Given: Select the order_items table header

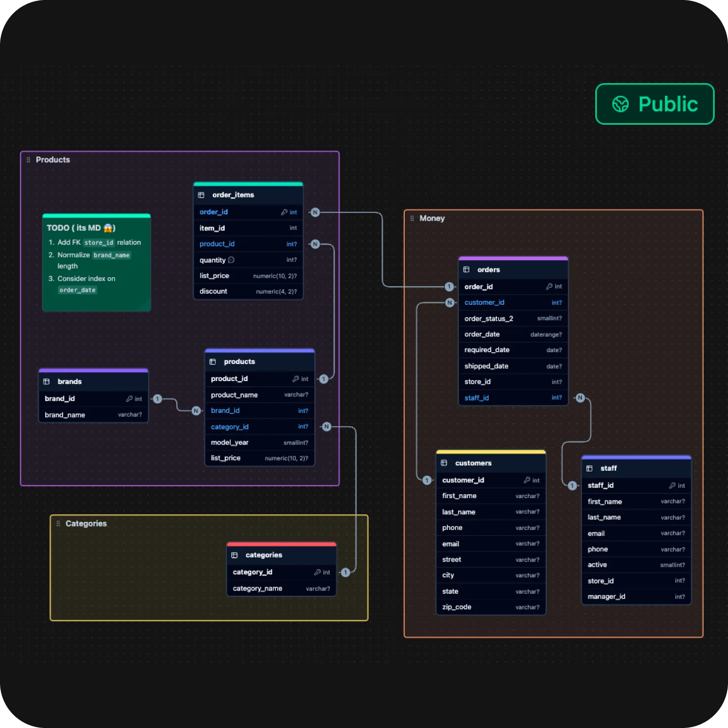Looking at the screenshot, I should pyautogui.click(x=248, y=195).
